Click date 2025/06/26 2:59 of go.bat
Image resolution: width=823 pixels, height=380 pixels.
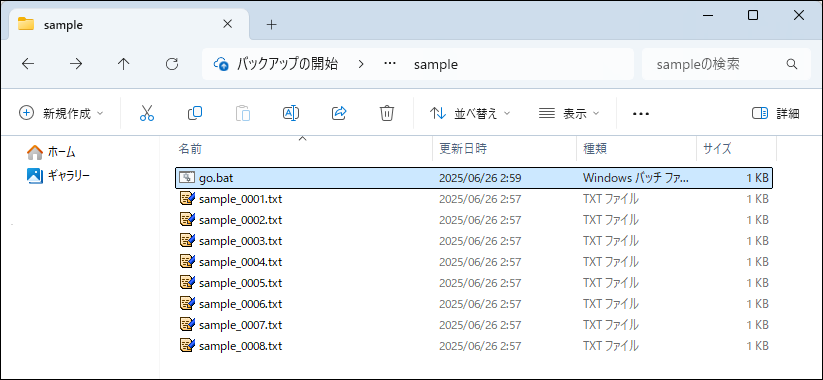click(x=480, y=178)
